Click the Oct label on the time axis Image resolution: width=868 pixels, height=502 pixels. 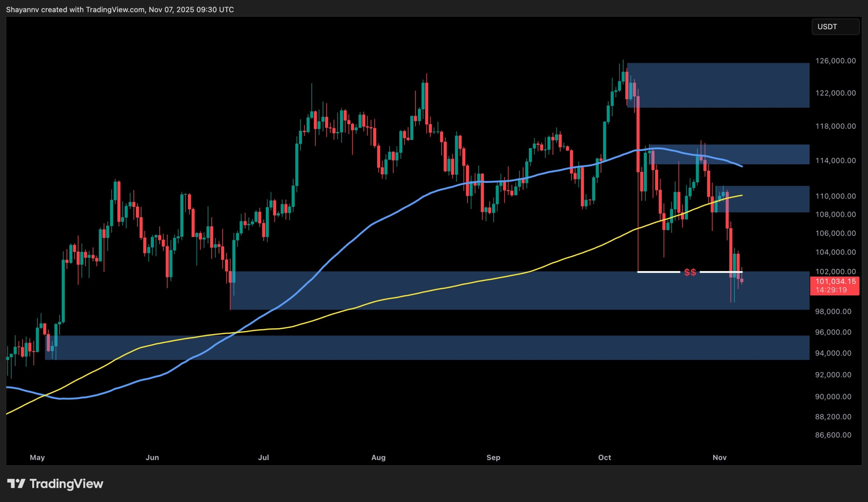tap(605, 458)
